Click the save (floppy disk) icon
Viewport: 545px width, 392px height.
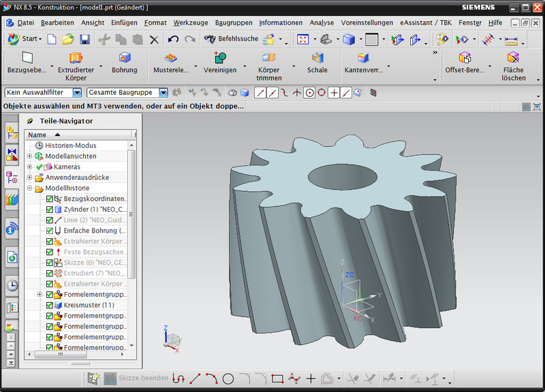(84, 39)
